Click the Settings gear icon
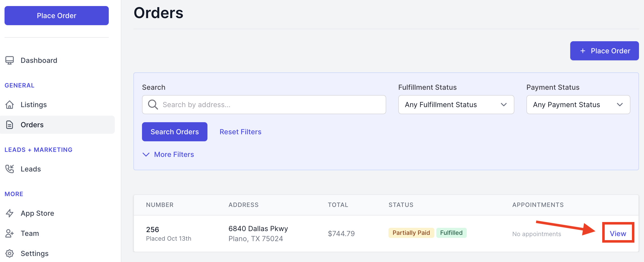 [x=10, y=253]
